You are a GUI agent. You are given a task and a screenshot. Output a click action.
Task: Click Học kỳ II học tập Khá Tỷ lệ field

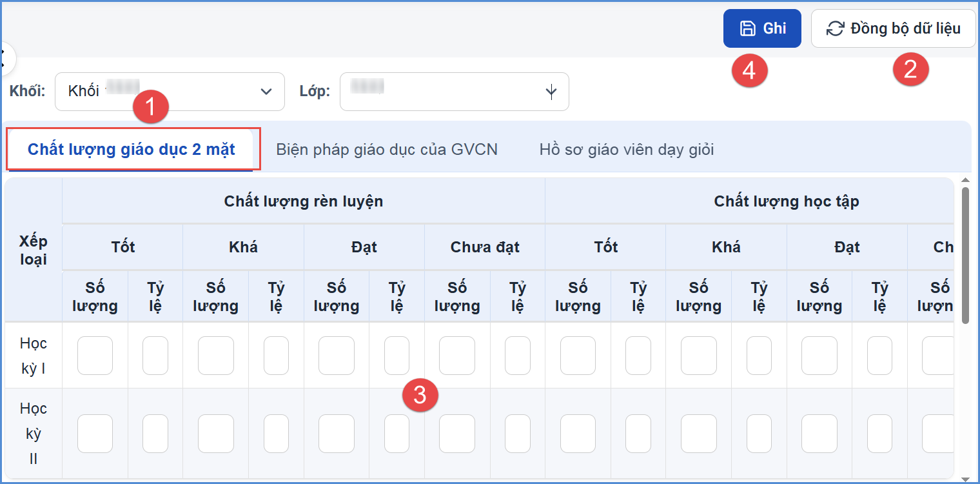pos(759,434)
